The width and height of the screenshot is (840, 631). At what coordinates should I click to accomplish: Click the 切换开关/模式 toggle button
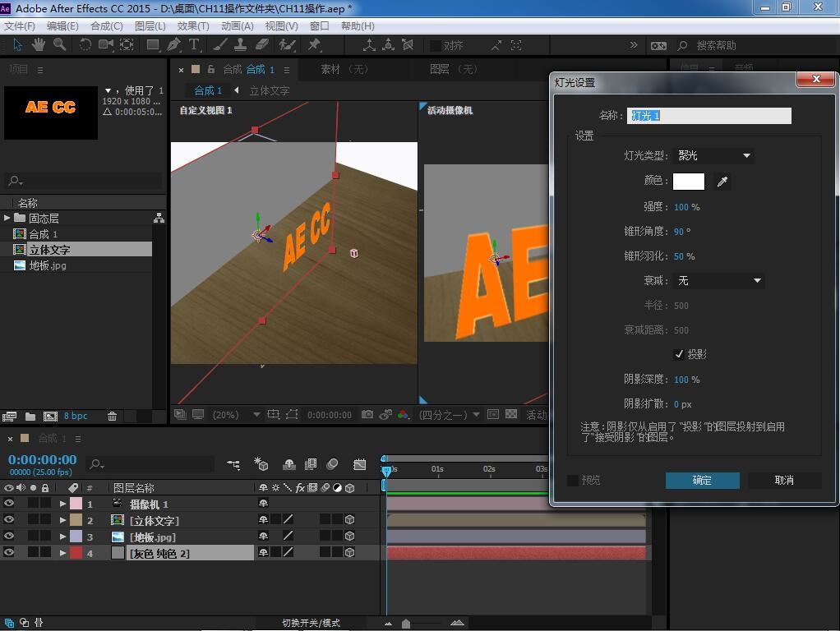tap(312, 623)
